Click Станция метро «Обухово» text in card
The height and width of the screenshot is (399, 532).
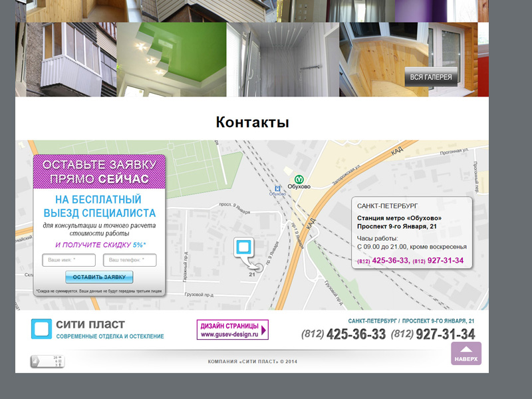point(400,218)
